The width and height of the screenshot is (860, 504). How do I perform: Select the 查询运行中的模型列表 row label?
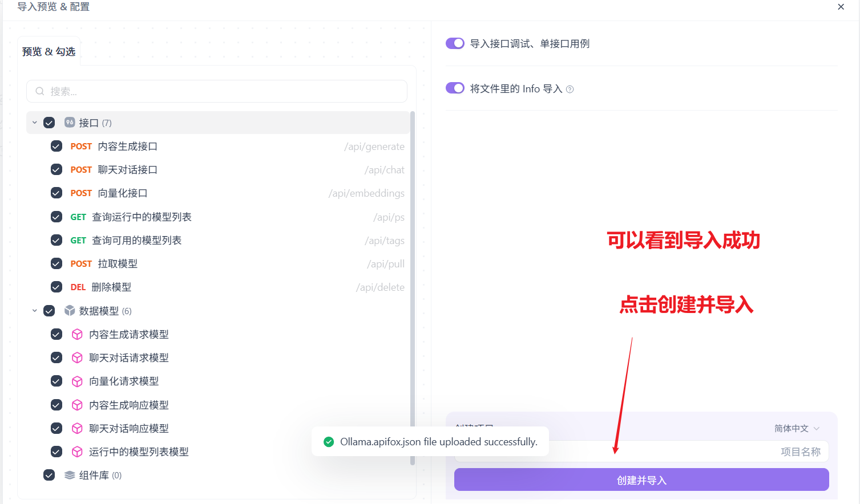[142, 217]
